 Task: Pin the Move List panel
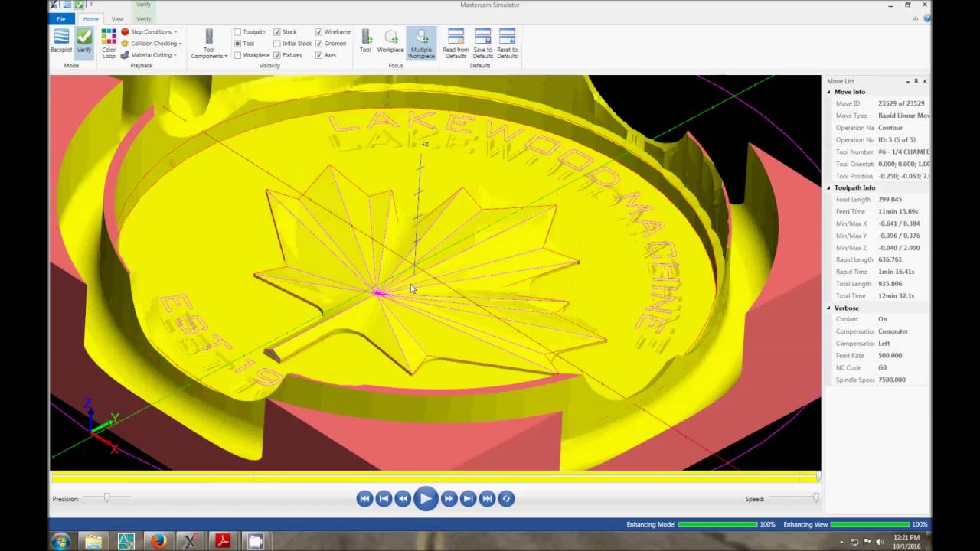pos(916,81)
